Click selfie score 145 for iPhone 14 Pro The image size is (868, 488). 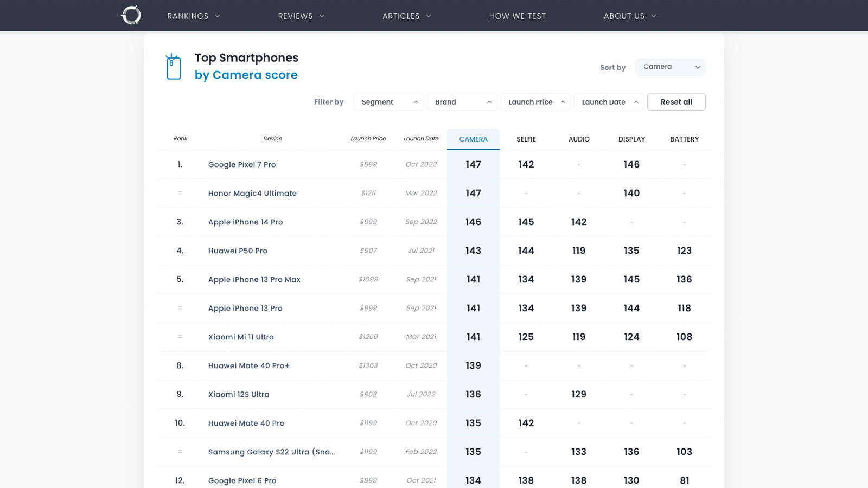click(x=526, y=222)
